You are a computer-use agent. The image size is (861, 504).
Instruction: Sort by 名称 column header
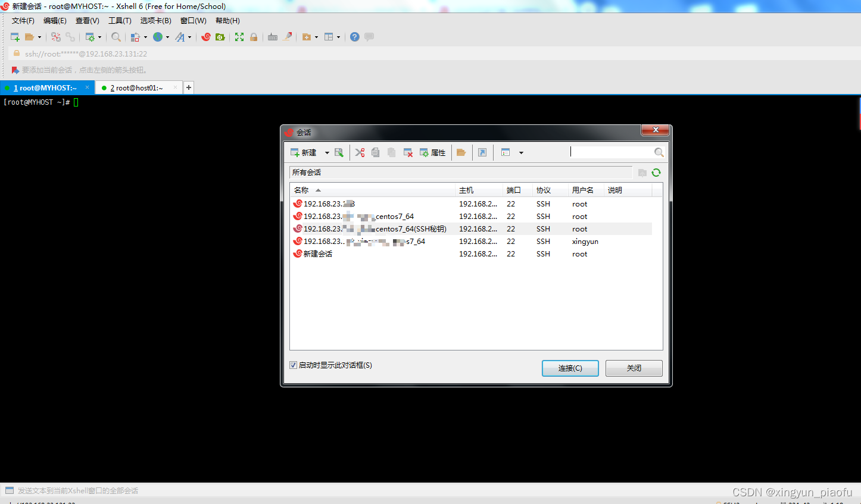373,190
